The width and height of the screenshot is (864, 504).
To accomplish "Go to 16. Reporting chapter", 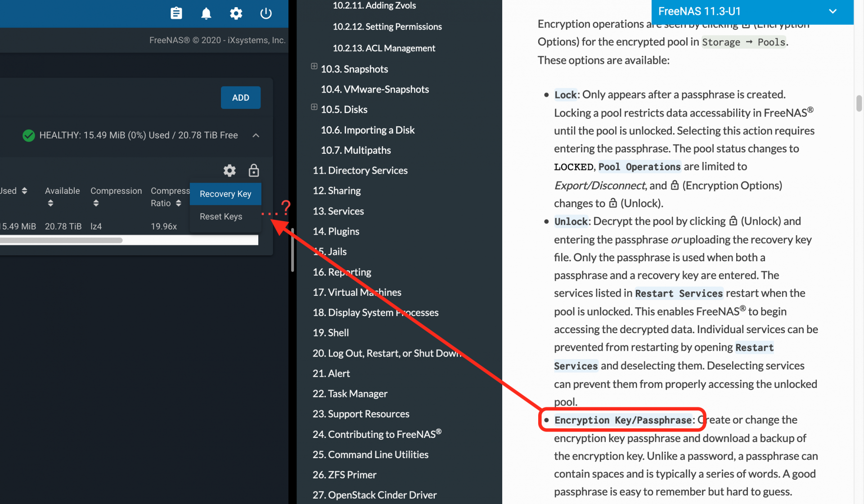I will coord(342,272).
